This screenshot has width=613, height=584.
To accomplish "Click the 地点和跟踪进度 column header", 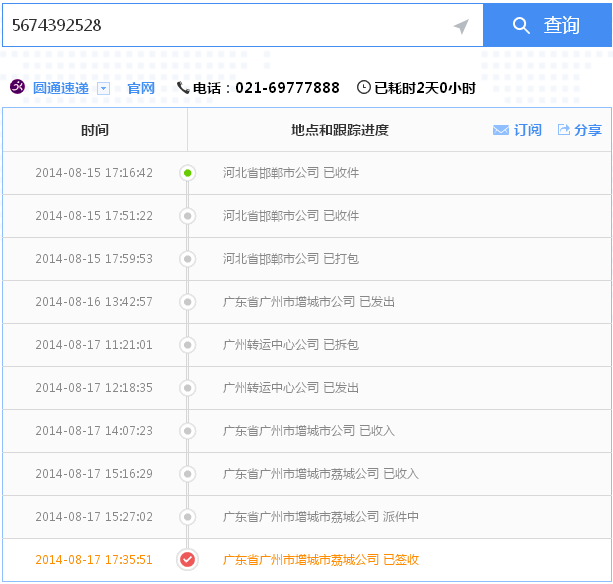I will point(340,130).
